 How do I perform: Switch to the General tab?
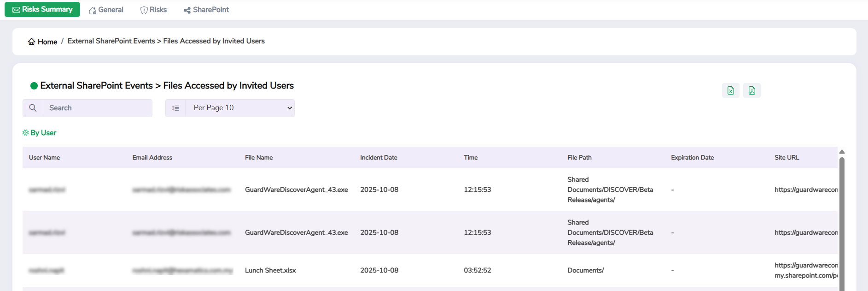(x=106, y=10)
